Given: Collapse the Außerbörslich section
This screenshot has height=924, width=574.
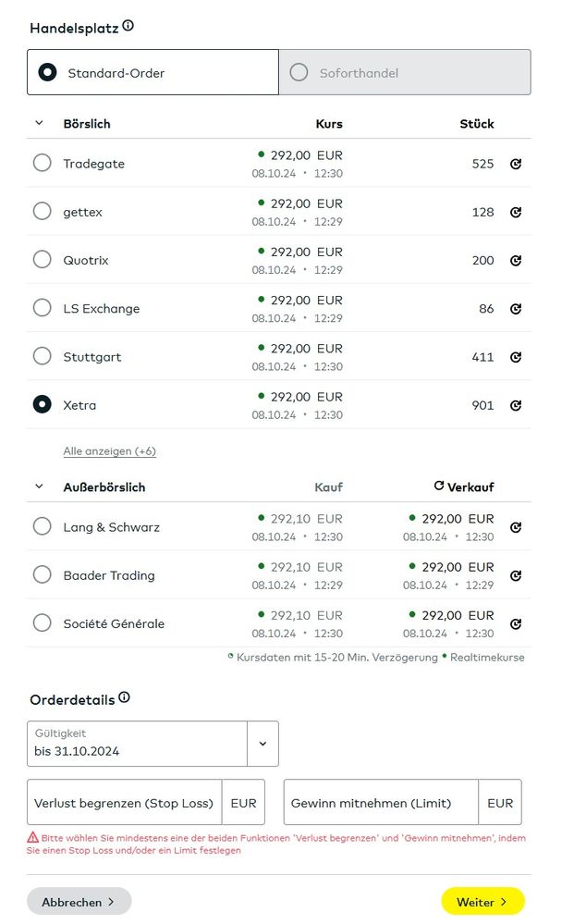Looking at the screenshot, I should pos(39,487).
